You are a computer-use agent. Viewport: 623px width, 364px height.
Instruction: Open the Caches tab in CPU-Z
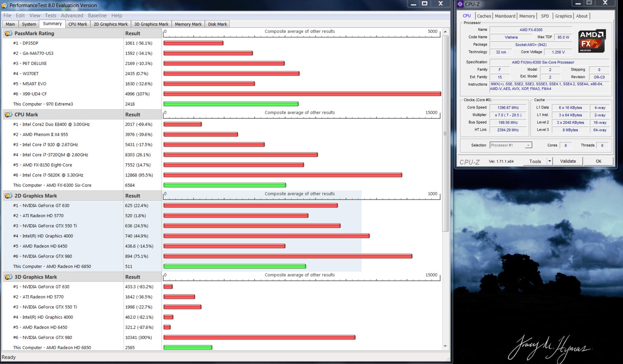pos(484,16)
